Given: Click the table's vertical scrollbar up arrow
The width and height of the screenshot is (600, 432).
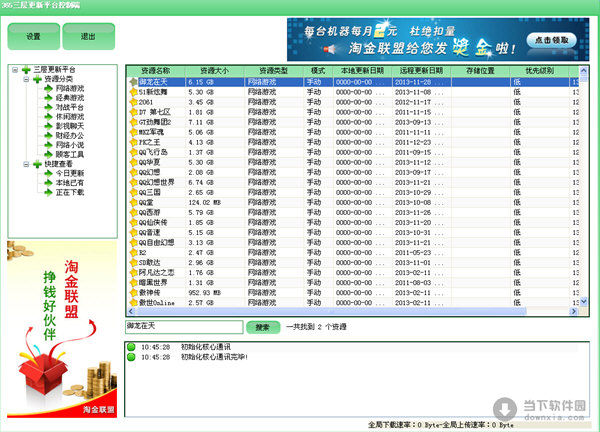Looking at the screenshot, I should [584, 70].
